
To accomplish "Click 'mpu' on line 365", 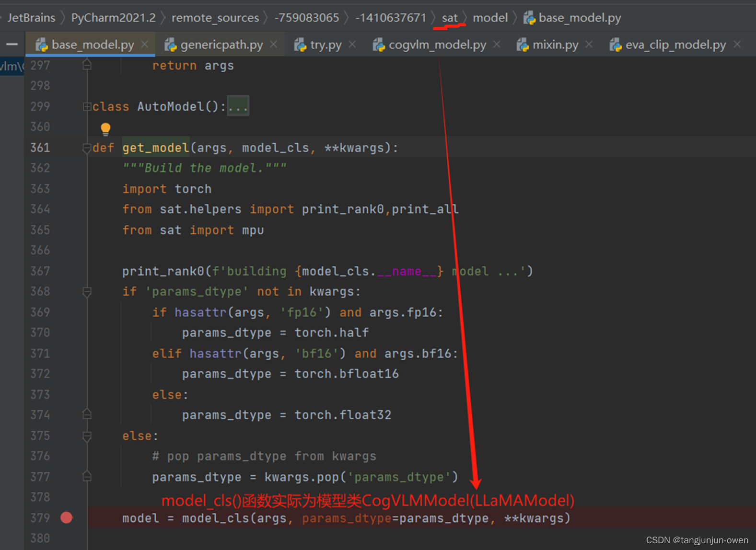I will click(x=253, y=230).
